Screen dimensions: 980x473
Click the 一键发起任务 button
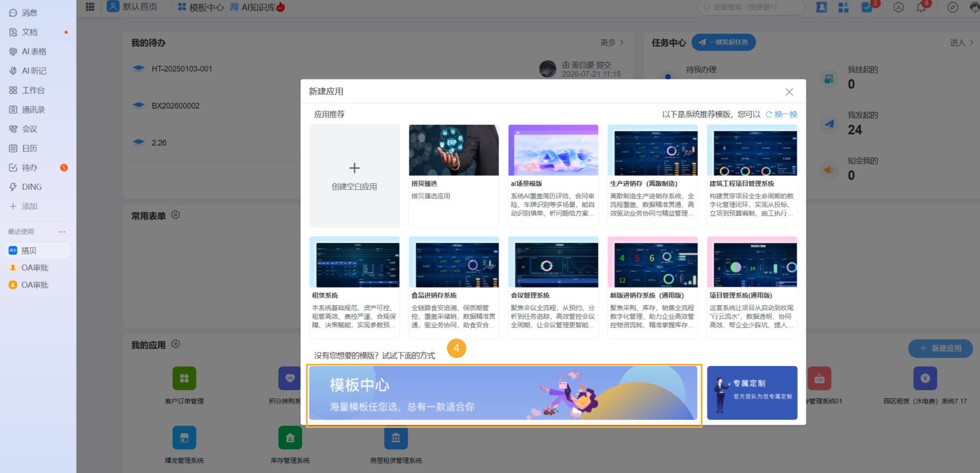723,42
